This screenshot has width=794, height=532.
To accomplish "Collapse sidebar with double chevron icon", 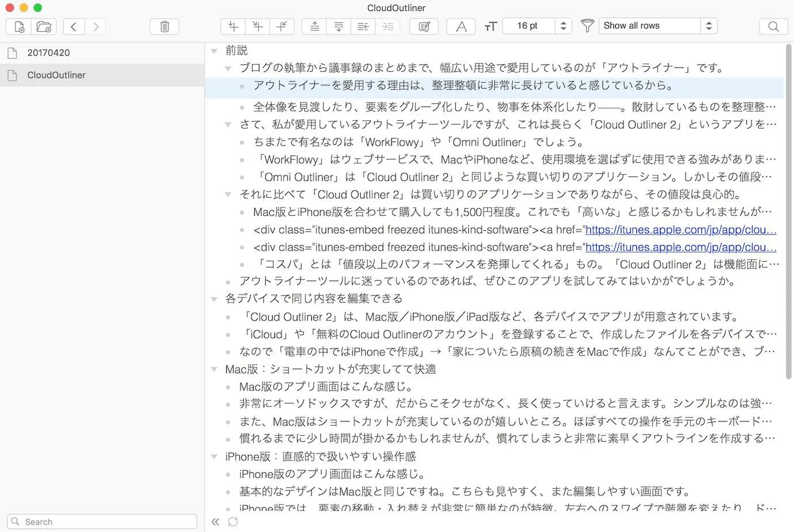I will [215, 522].
